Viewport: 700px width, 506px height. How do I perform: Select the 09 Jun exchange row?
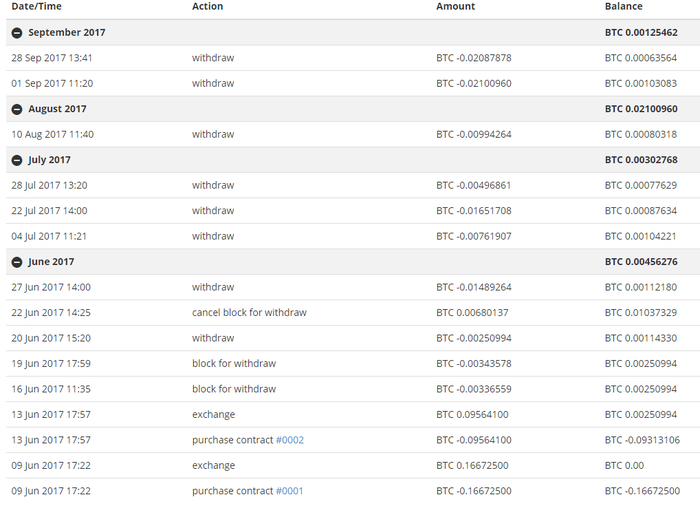pos(353,465)
